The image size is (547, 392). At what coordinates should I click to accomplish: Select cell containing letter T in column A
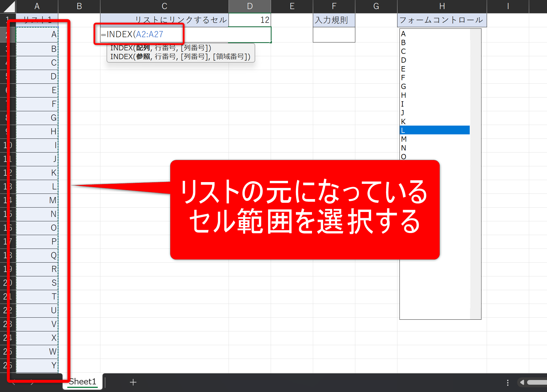click(37, 297)
